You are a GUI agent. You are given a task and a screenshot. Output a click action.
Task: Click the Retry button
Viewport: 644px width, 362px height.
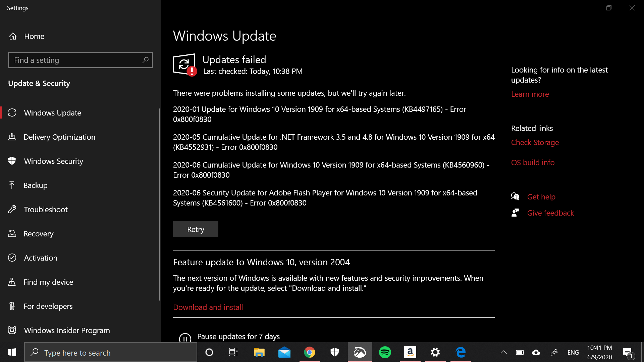pyautogui.click(x=196, y=229)
